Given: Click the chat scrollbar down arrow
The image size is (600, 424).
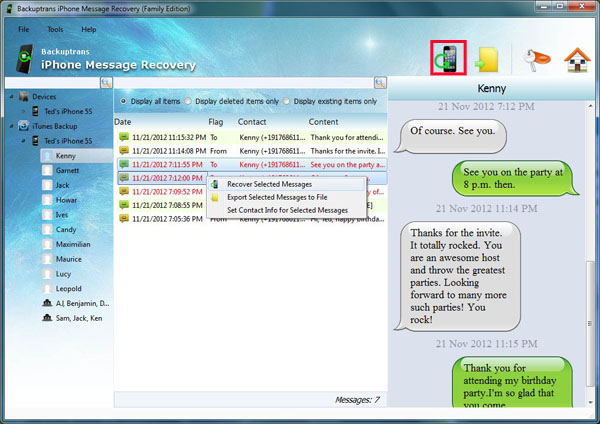Looking at the screenshot, I should [591, 402].
